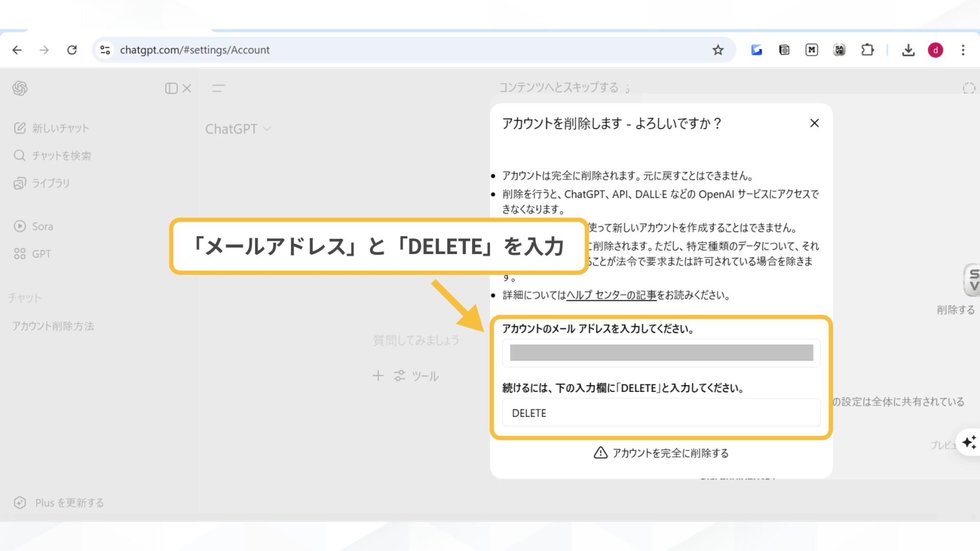Image resolution: width=980 pixels, height=551 pixels.
Task: Bookmark this page with the star icon
Action: coord(718,49)
